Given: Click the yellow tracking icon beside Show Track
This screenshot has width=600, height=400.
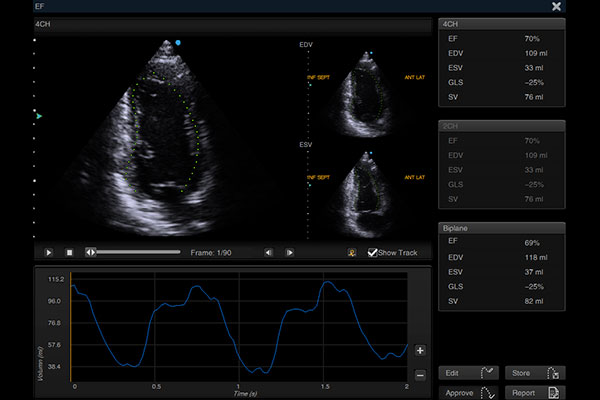Looking at the screenshot, I should (x=352, y=253).
